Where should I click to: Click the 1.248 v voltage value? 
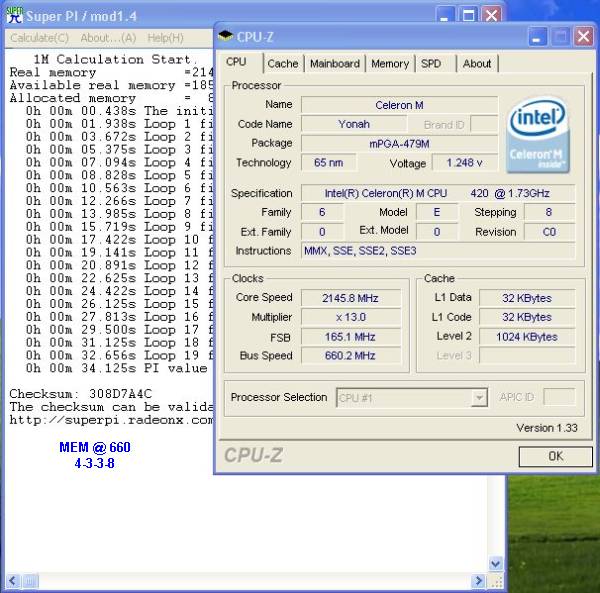pyautogui.click(x=465, y=163)
